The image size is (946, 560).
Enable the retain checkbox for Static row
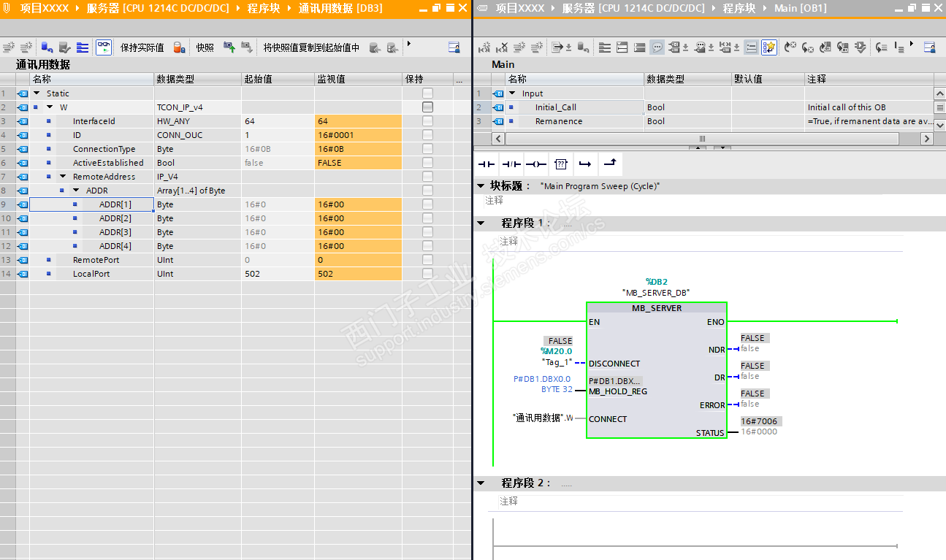427,93
